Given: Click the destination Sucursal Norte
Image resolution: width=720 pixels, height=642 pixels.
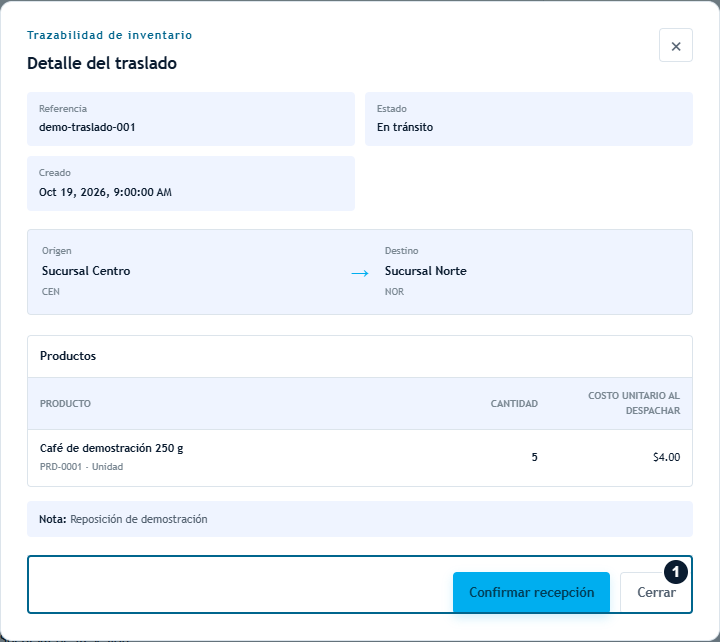Looking at the screenshot, I should point(426,271).
